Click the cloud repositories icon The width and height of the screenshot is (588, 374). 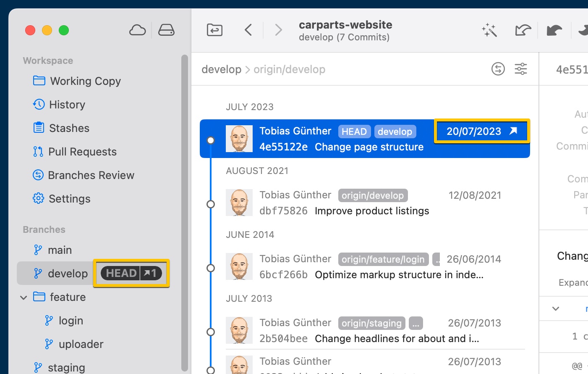click(x=138, y=30)
